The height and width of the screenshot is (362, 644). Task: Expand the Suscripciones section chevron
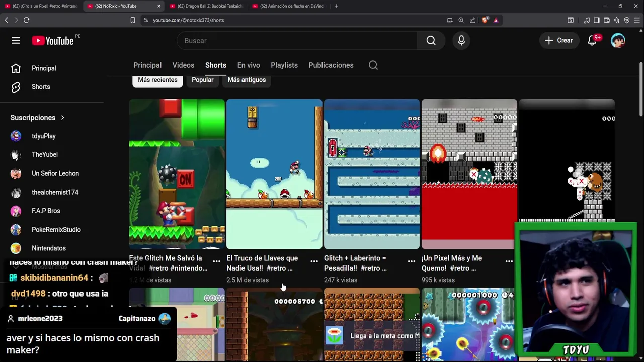[x=62, y=118]
